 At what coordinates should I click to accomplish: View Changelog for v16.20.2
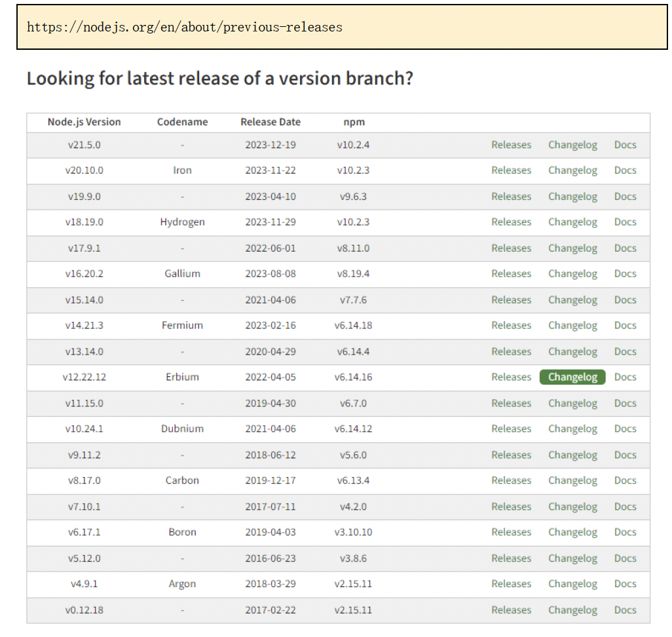[x=572, y=274]
